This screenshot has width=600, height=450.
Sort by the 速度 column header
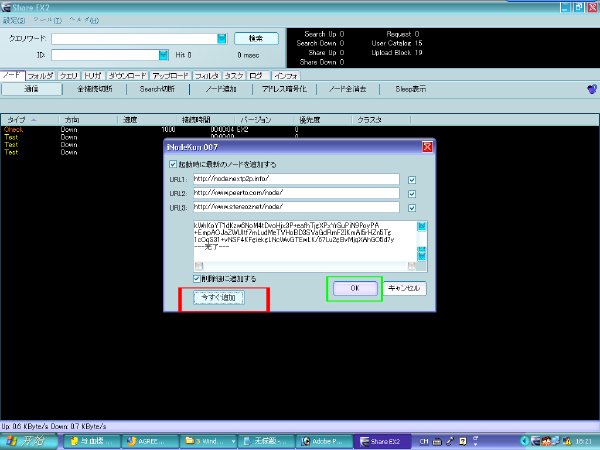click(x=147, y=120)
